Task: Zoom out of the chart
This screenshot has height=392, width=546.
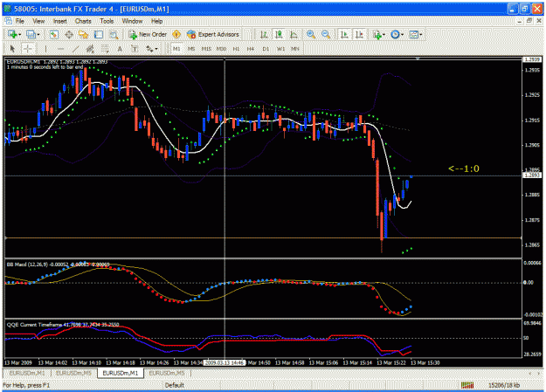Action: tap(326, 34)
